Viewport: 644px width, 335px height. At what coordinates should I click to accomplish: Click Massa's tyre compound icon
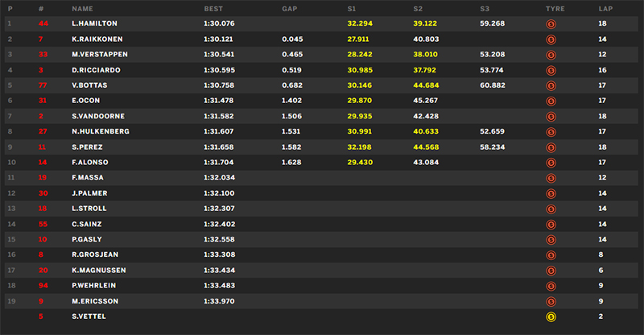551,179
